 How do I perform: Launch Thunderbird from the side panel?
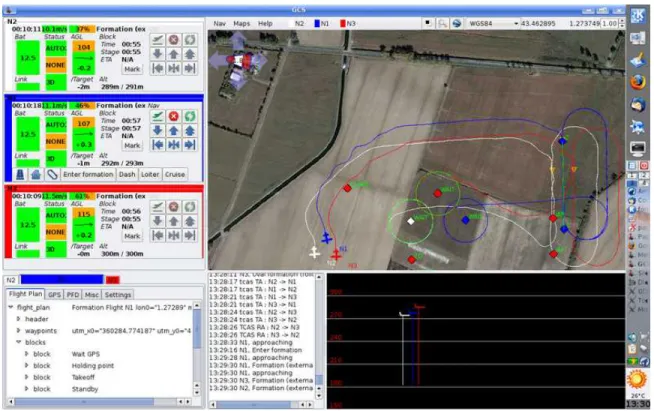point(638,105)
